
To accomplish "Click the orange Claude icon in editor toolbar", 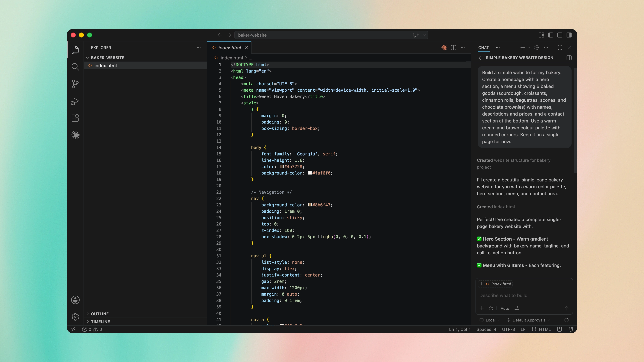I will click(444, 48).
